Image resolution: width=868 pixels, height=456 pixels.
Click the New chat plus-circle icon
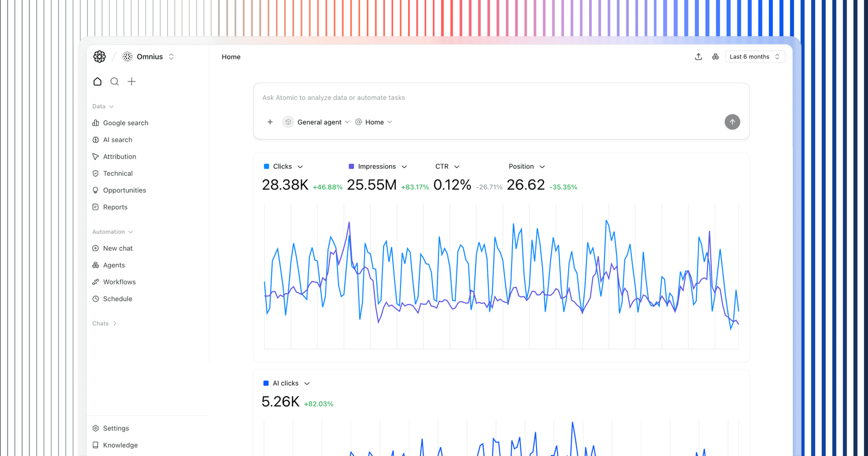pos(95,249)
